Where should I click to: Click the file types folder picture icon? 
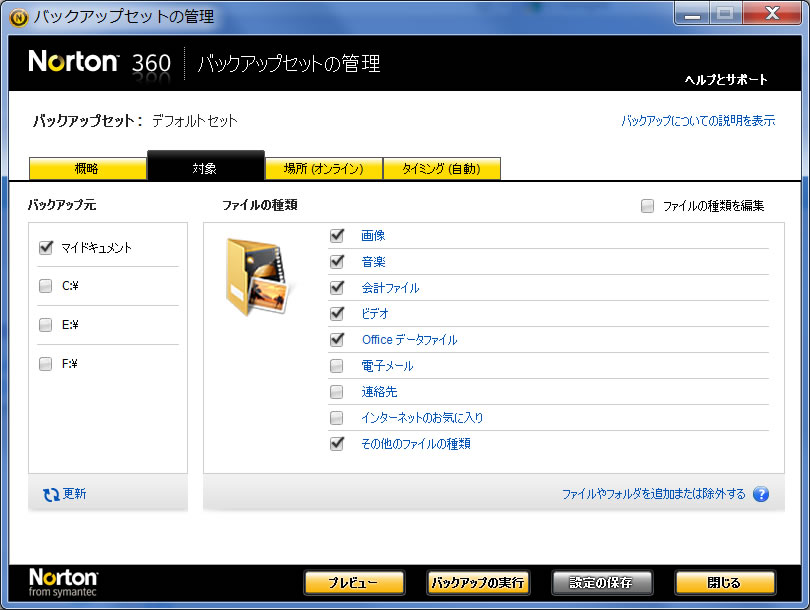click(x=257, y=277)
